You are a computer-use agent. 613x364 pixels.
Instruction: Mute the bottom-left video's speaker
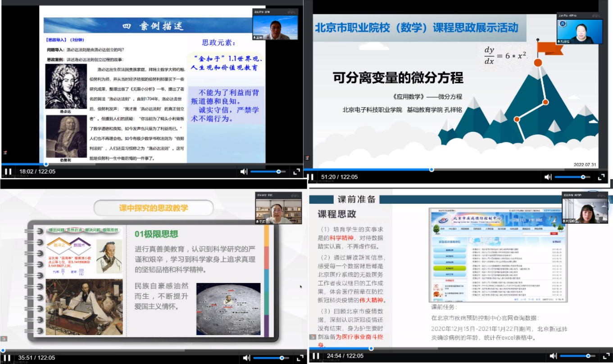coord(246,357)
